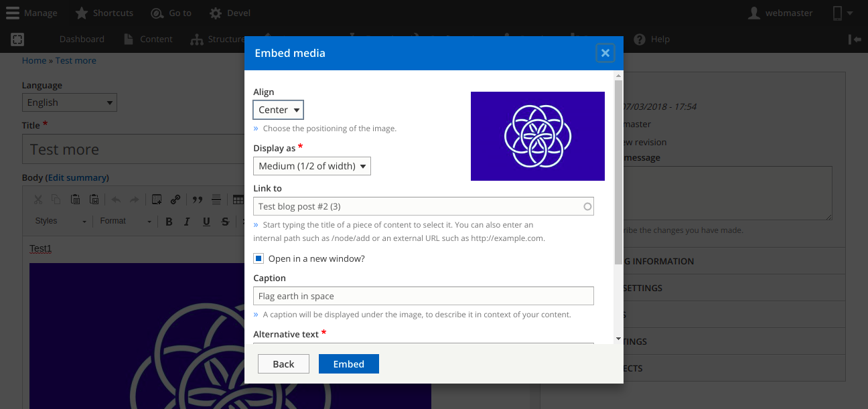
Task: Click the scrollbar down arrow in dialog
Action: click(618, 339)
